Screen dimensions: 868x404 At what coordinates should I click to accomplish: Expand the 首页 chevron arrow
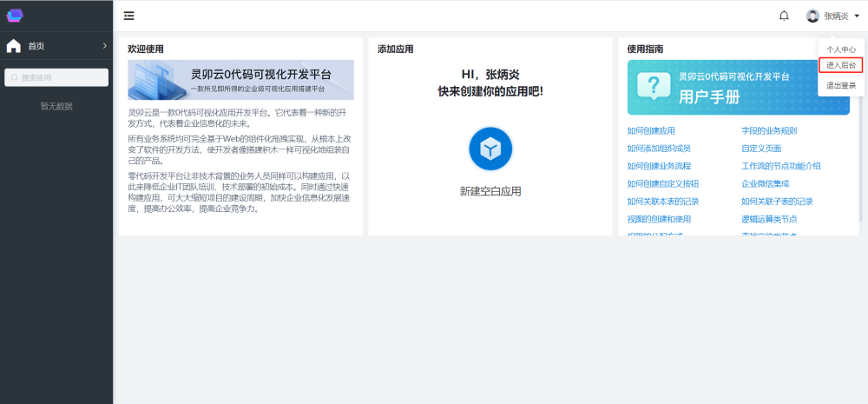coord(104,46)
